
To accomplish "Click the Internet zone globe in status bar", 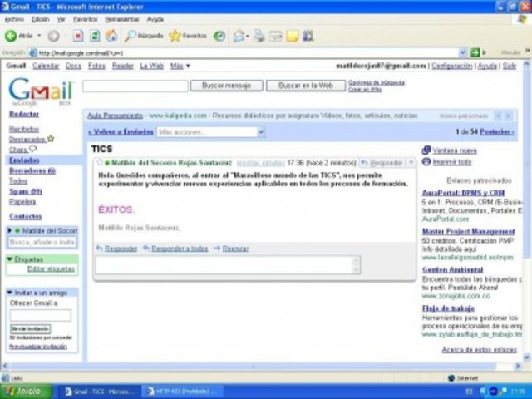I will tap(451, 378).
